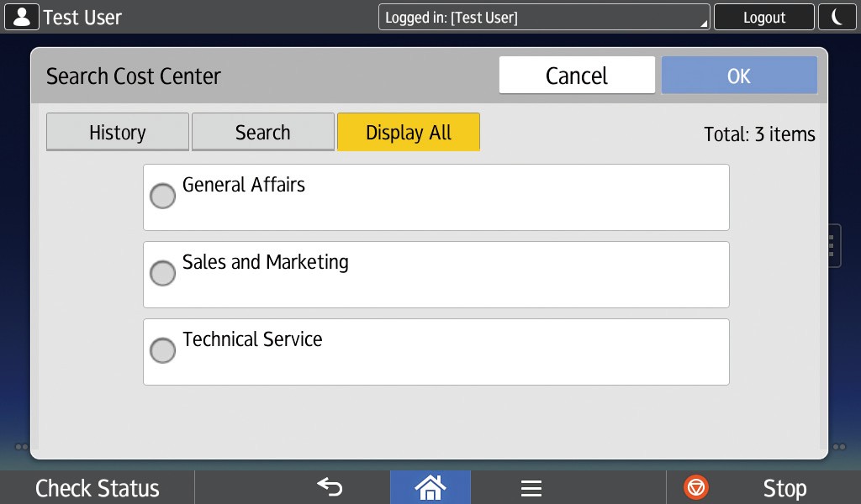The image size is (861, 504).
Task: Switch to the History tab
Action: 117,133
